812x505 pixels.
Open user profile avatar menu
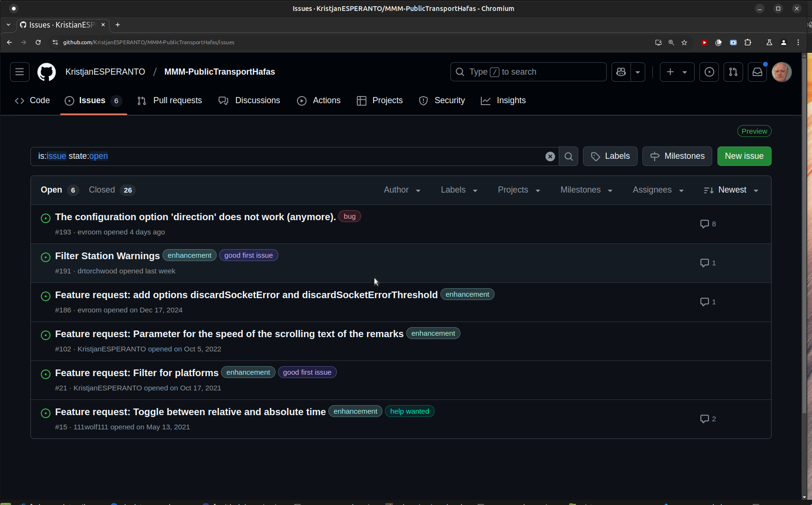click(782, 72)
